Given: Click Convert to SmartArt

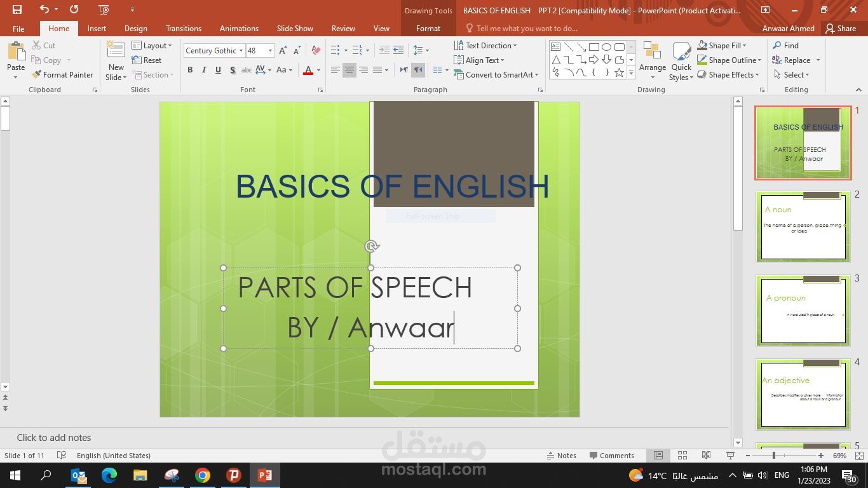Looking at the screenshot, I should [496, 75].
